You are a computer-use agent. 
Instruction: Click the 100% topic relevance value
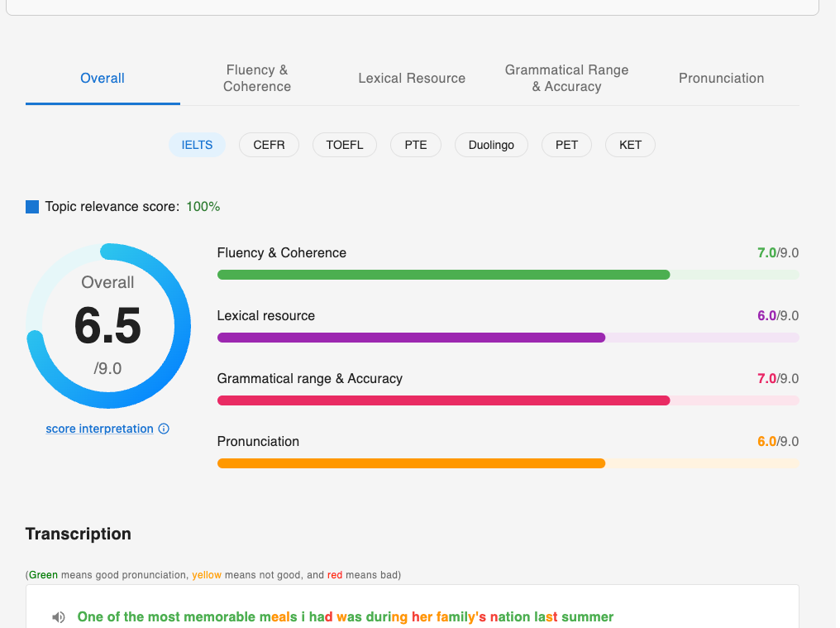coord(203,207)
